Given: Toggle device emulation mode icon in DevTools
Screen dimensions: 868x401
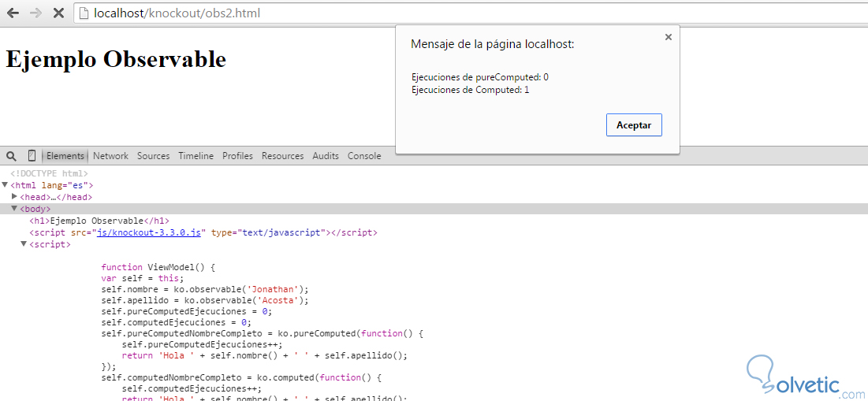Looking at the screenshot, I should click(32, 156).
